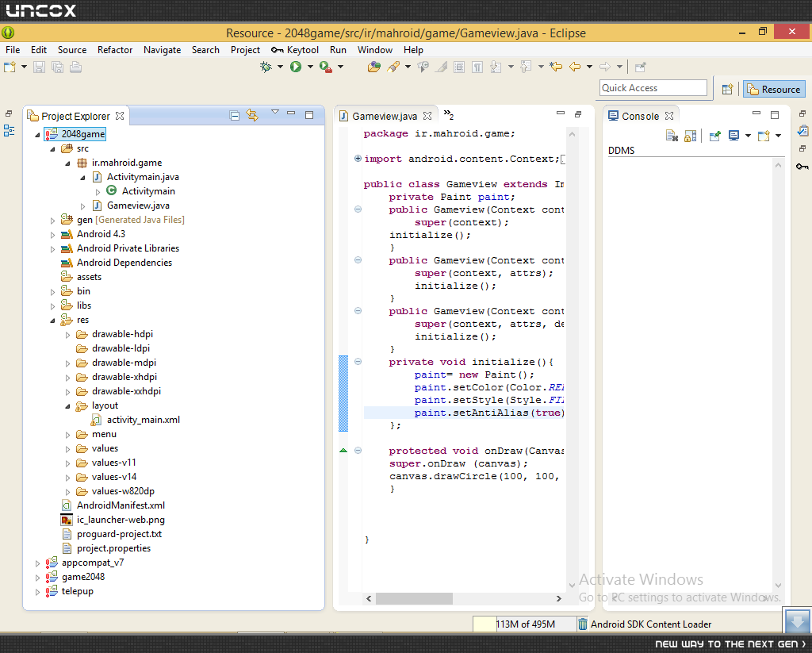812x653 pixels.
Task: Open the File menu
Action: (x=13, y=50)
